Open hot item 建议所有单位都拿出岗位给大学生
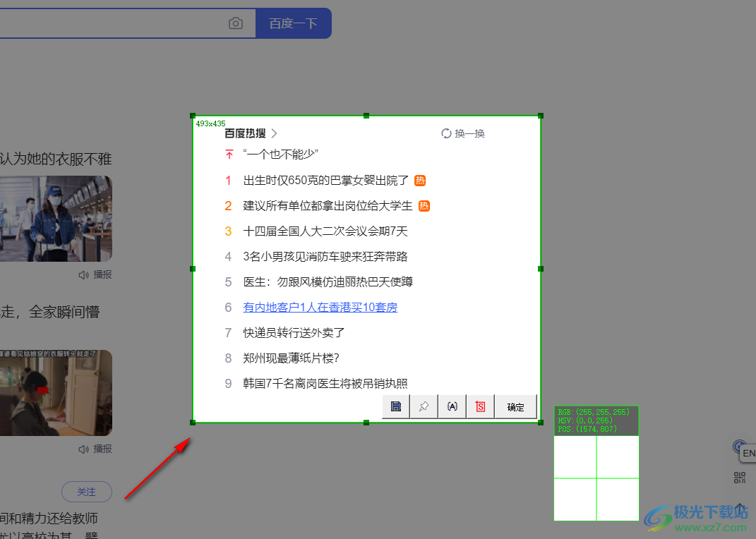This screenshot has height=539, width=756. click(x=328, y=206)
